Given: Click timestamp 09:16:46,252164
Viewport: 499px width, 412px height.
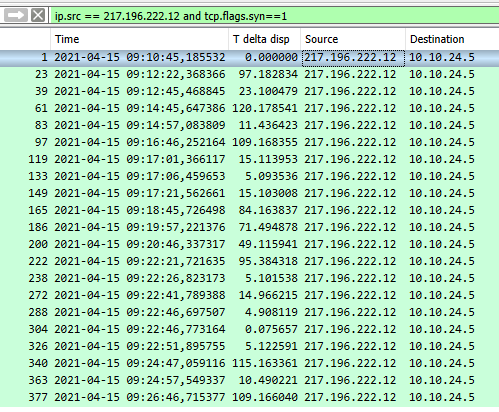Looking at the screenshot, I should coord(176,142).
